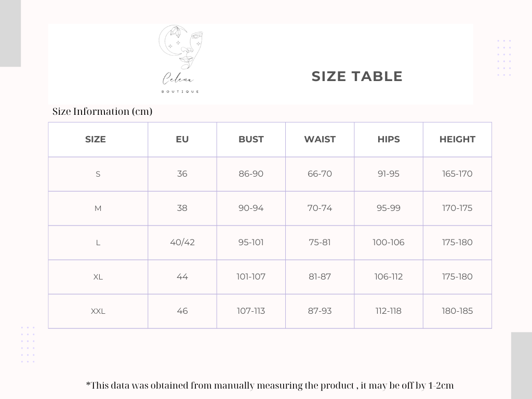Click the S size row label
Image resolution: width=532 pixels, height=399 pixels.
pyautogui.click(x=98, y=174)
